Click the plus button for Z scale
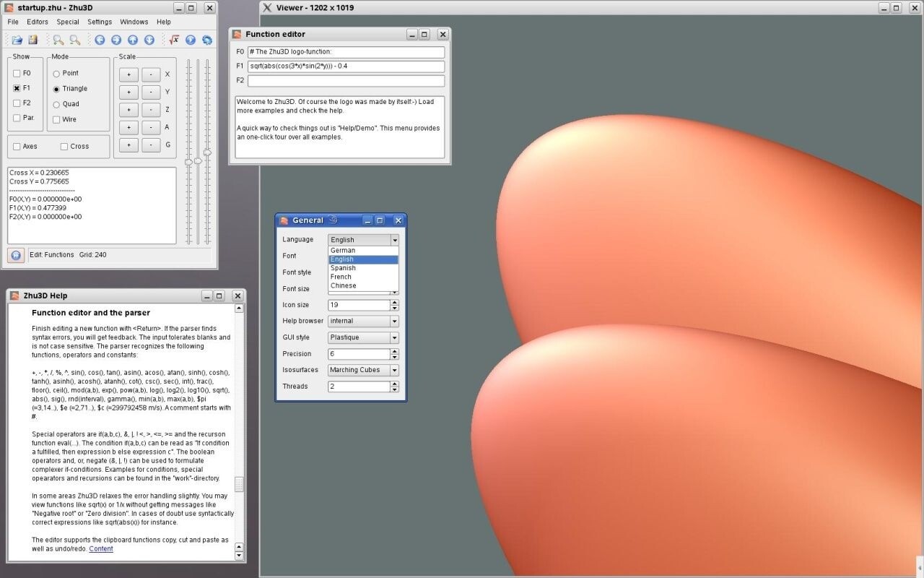This screenshot has width=924, height=578. pos(128,110)
